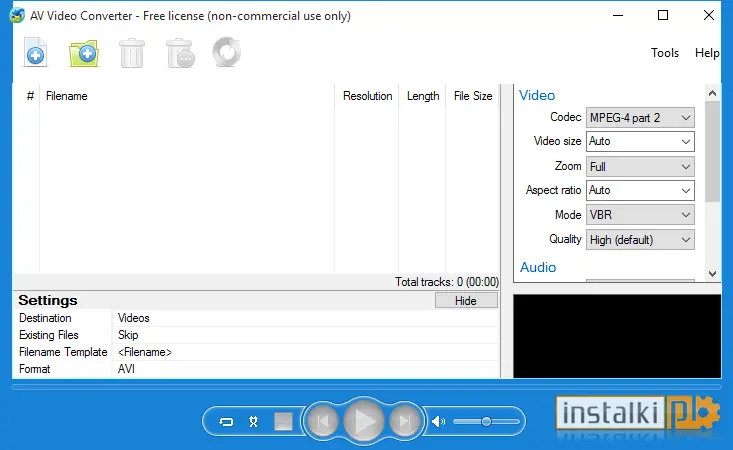Click the Video section heading
This screenshot has height=450, width=733.
point(537,95)
